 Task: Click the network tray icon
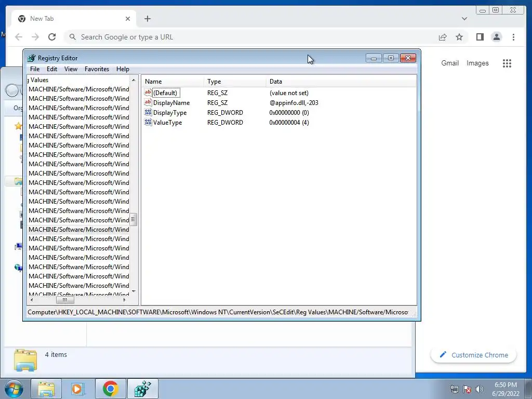point(454,389)
